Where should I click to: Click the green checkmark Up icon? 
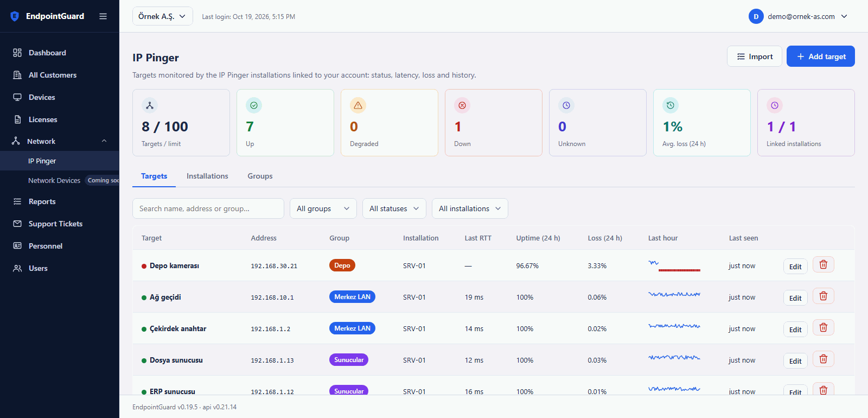tap(254, 105)
